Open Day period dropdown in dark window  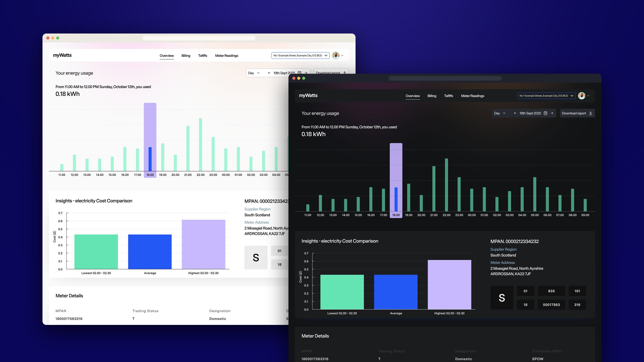500,113
